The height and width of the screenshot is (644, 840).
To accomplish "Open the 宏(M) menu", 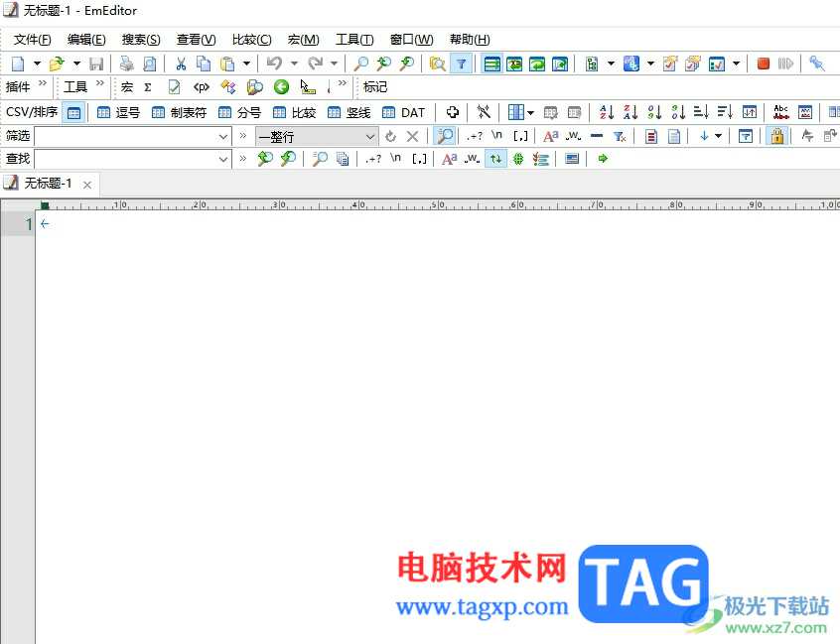I will tap(303, 40).
